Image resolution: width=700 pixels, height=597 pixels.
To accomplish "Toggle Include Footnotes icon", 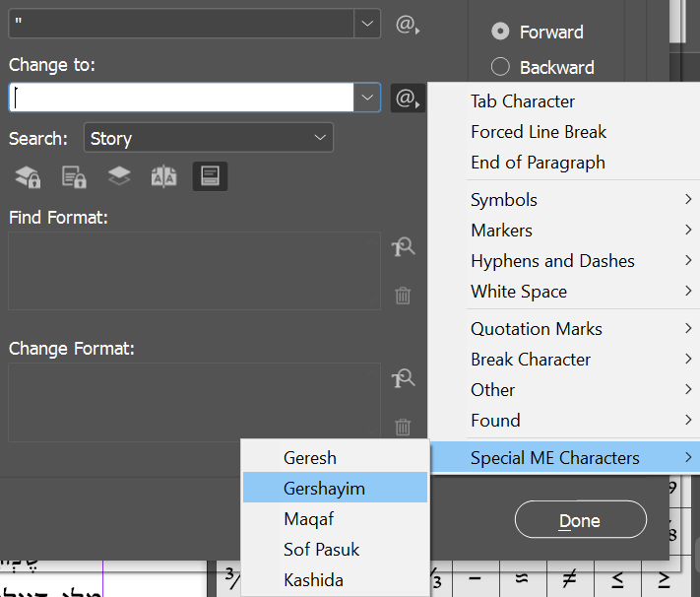I will 210,176.
